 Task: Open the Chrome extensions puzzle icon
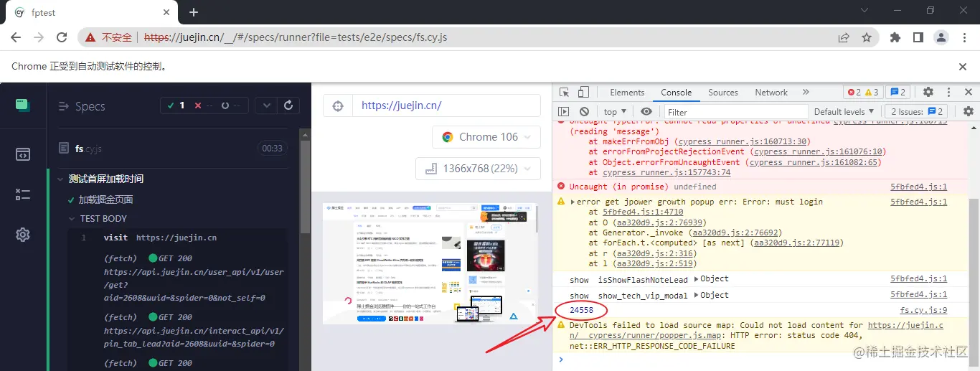coord(895,37)
